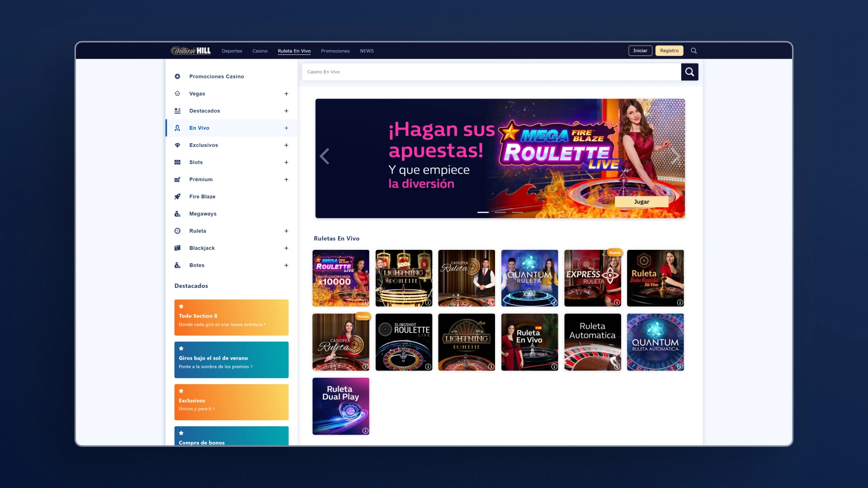Expand the Destacados menu section
Image resolution: width=868 pixels, height=488 pixels.
pos(286,111)
